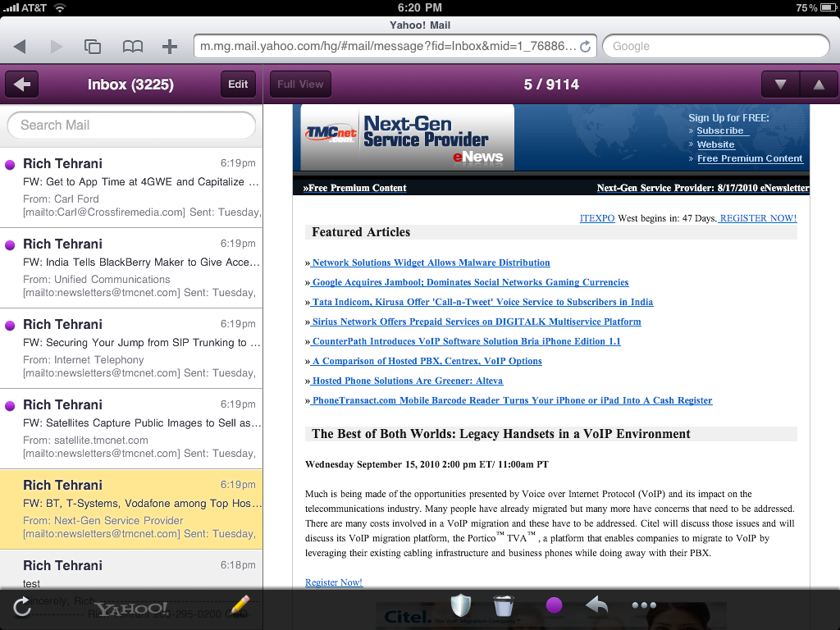Image resolution: width=840 pixels, height=630 pixels.
Task: Click the Register Now! link
Action: point(334,582)
